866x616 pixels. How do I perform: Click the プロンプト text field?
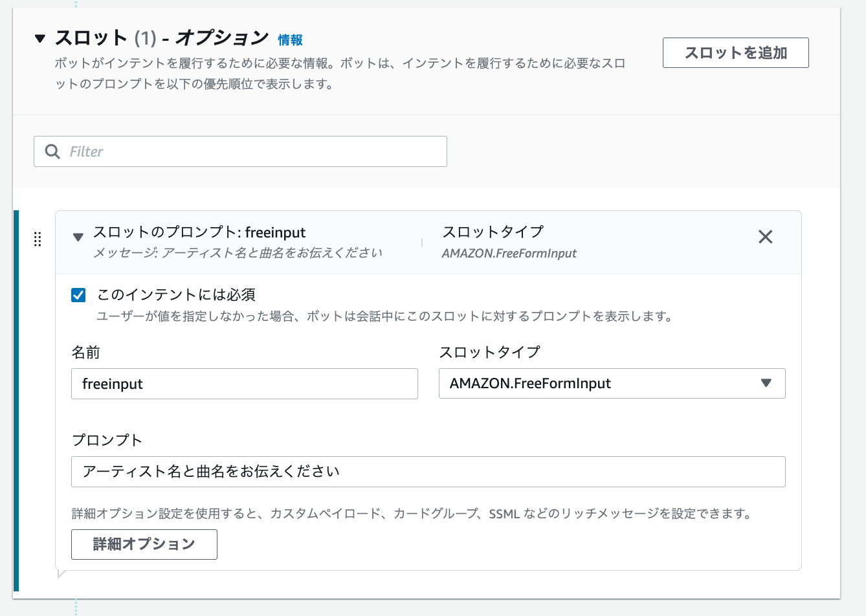click(427, 472)
